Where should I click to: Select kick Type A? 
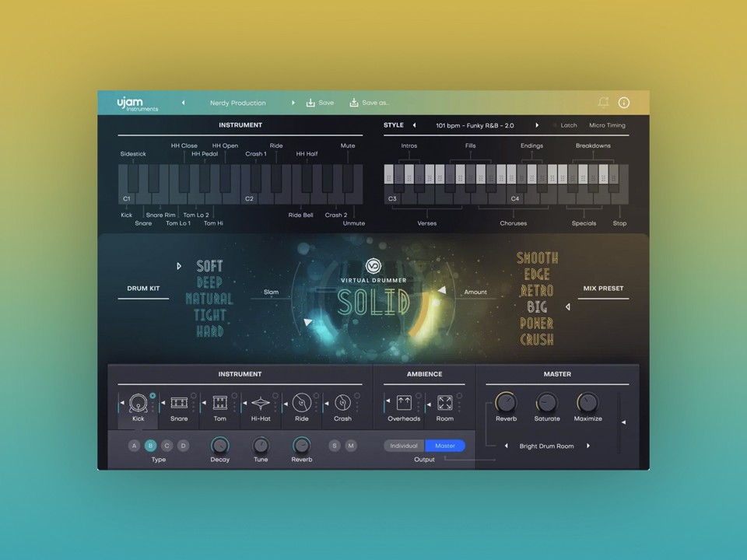tap(135, 446)
